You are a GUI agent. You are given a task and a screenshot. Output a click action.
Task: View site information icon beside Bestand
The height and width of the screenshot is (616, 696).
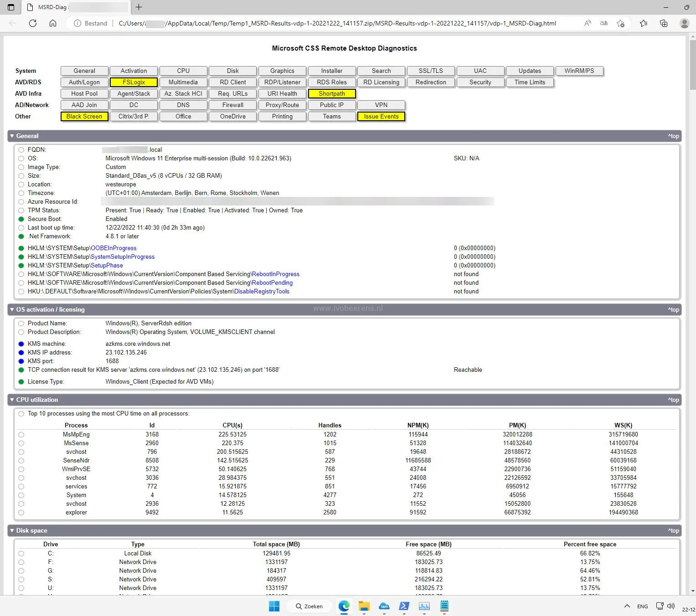(77, 23)
